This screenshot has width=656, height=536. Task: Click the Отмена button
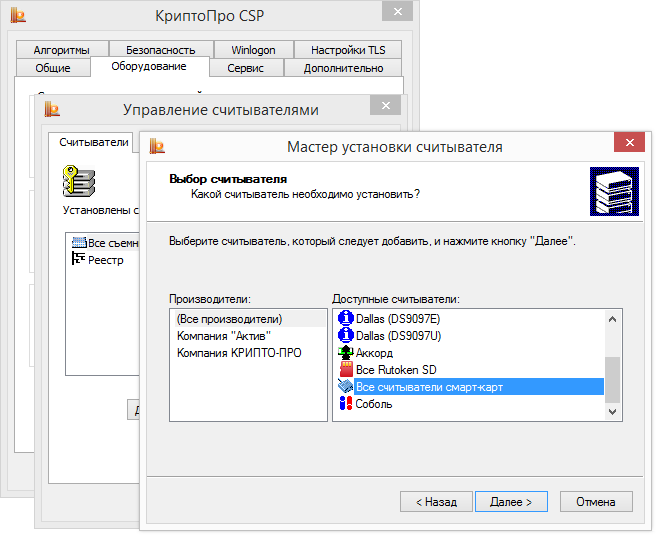click(x=596, y=501)
